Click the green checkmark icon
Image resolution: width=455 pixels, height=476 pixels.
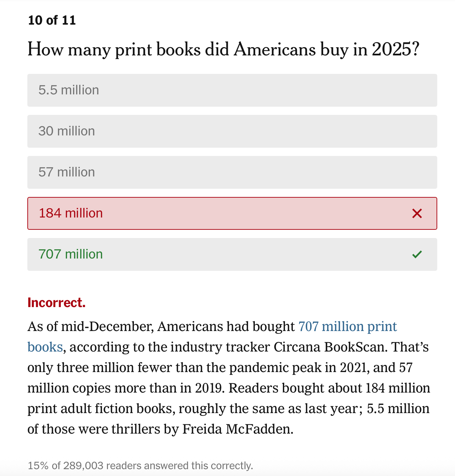pos(417,254)
